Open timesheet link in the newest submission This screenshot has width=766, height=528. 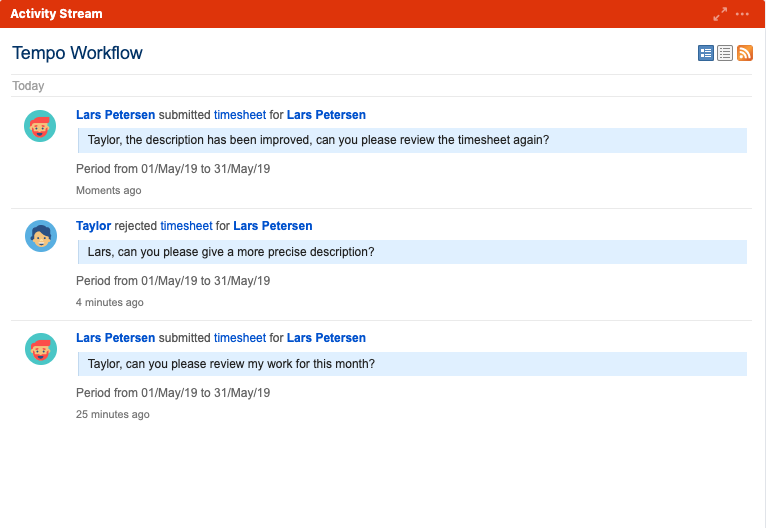coord(240,115)
